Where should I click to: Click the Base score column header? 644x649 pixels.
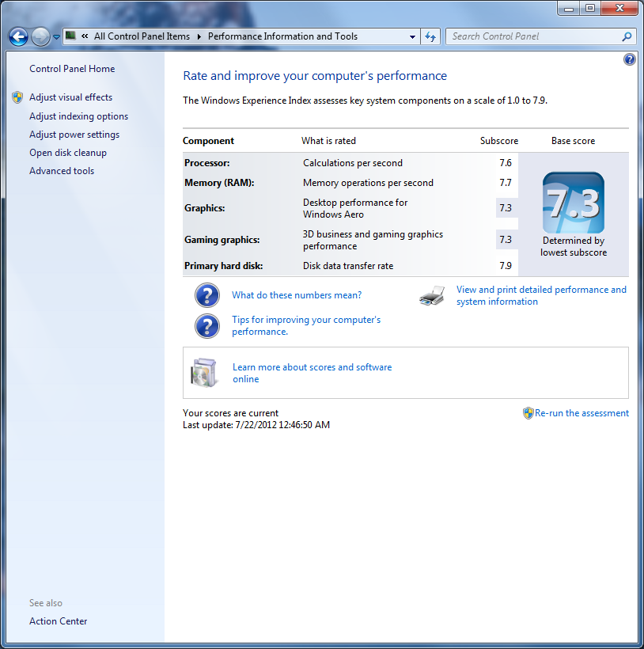point(573,141)
